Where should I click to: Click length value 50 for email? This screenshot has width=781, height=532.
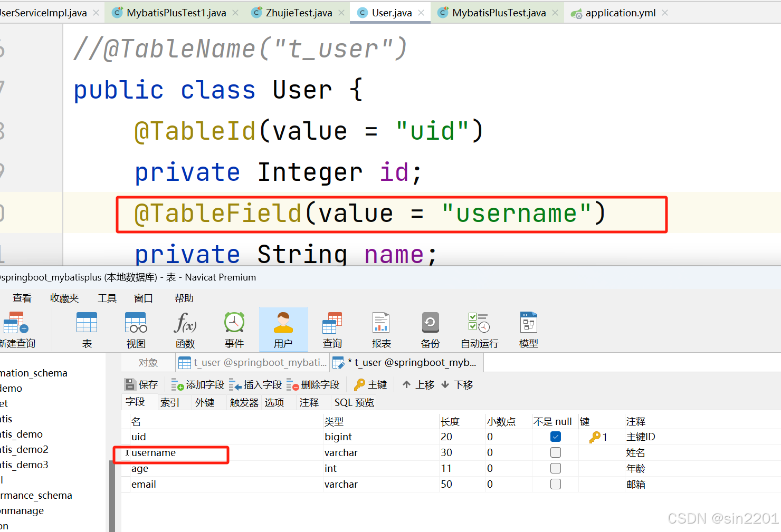[462, 484]
